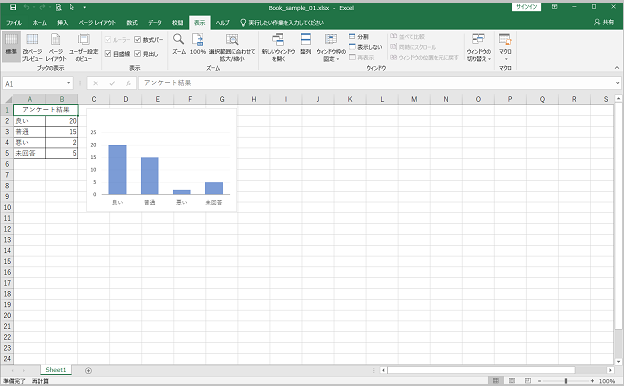Click Tell me search box (実行したい作業)
This screenshot has width=624, height=386.
282,23
